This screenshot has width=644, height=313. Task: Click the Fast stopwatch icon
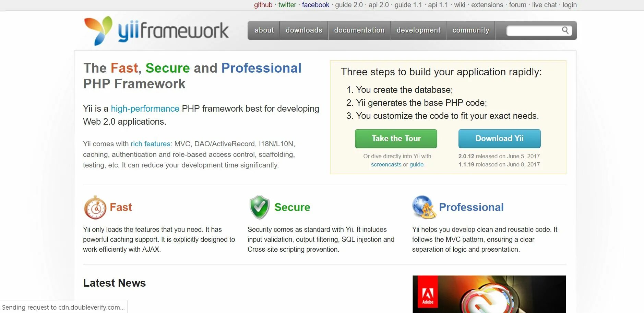click(95, 208)
